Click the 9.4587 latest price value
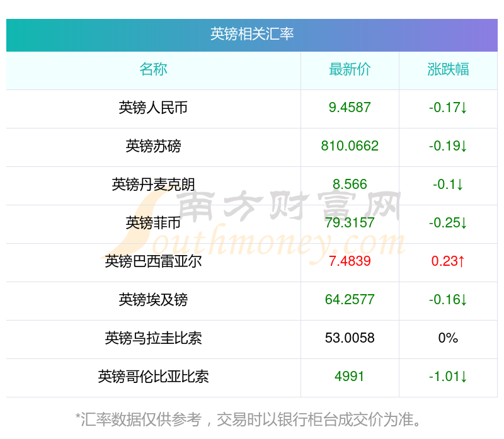 tap(350, 108)
